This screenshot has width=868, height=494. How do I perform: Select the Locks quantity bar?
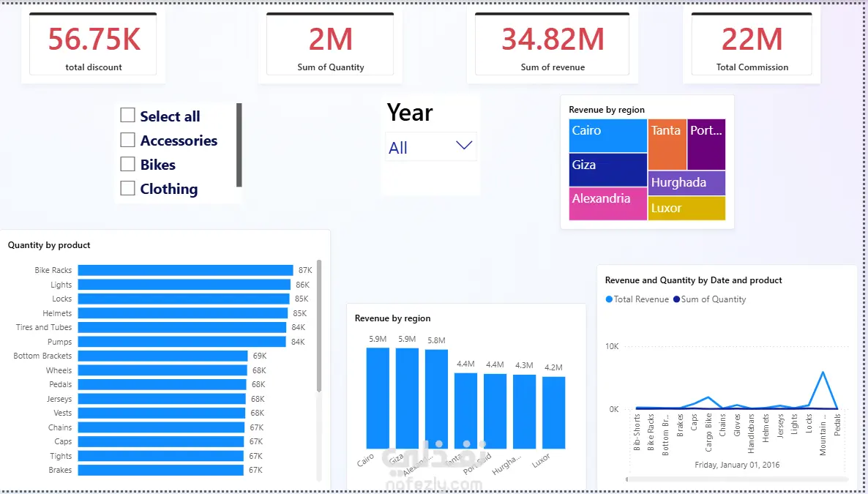coord(184,299)
